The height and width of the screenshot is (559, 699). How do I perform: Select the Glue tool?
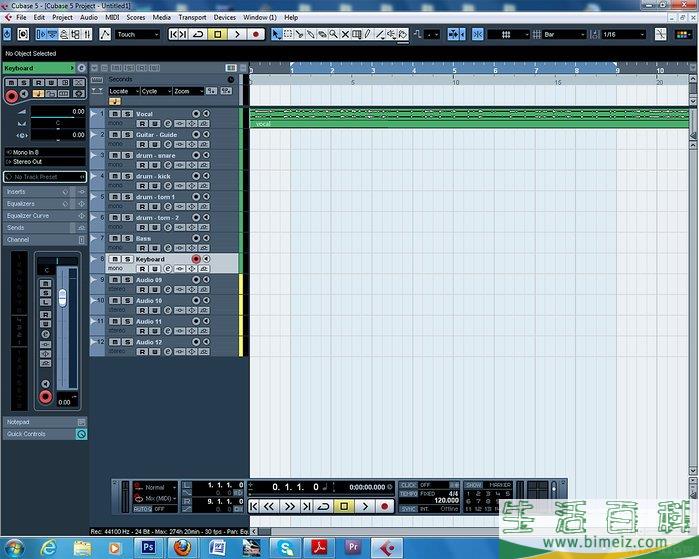point(311,34)
